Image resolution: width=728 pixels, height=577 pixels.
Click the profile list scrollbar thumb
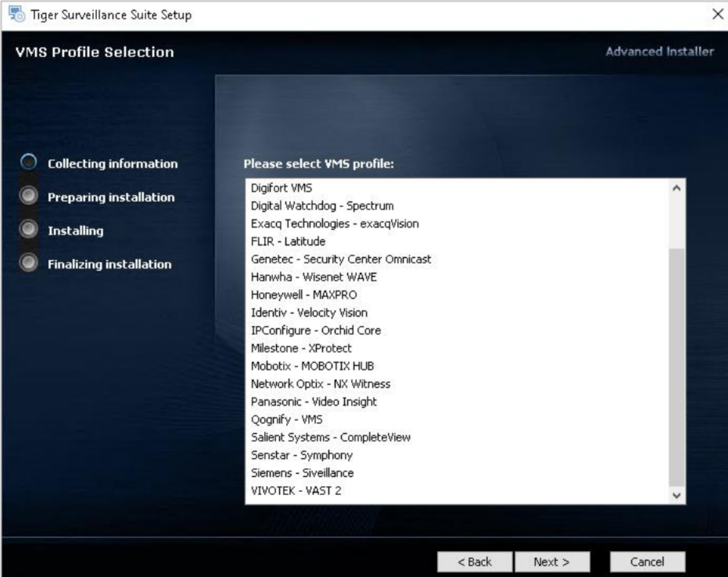tap(677, 367)
